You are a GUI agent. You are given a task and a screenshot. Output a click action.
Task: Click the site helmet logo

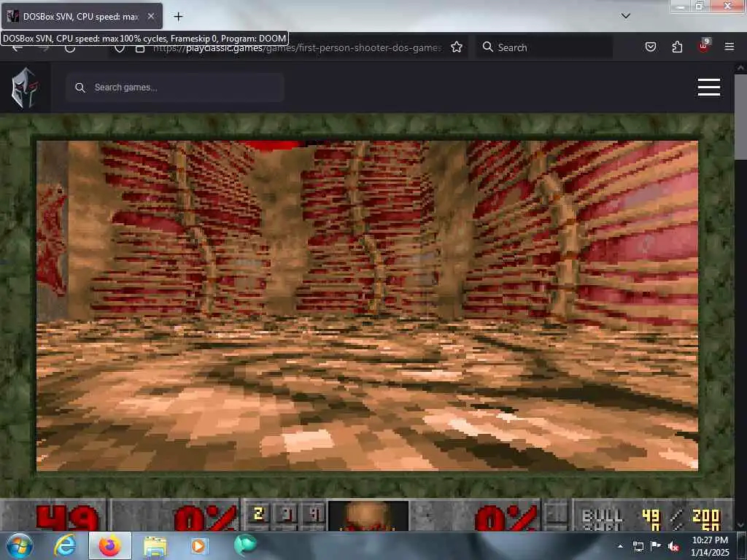[25, 87]
